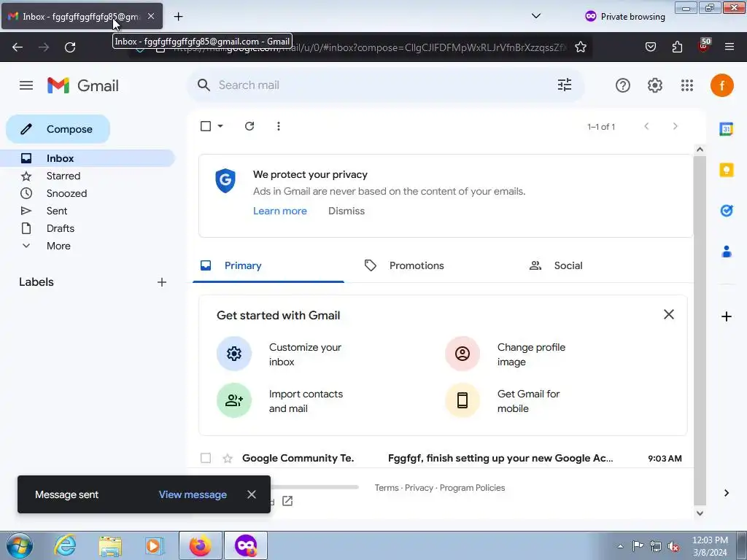
Task: Bookmark this page with star icon
Action: pos(580,47)
